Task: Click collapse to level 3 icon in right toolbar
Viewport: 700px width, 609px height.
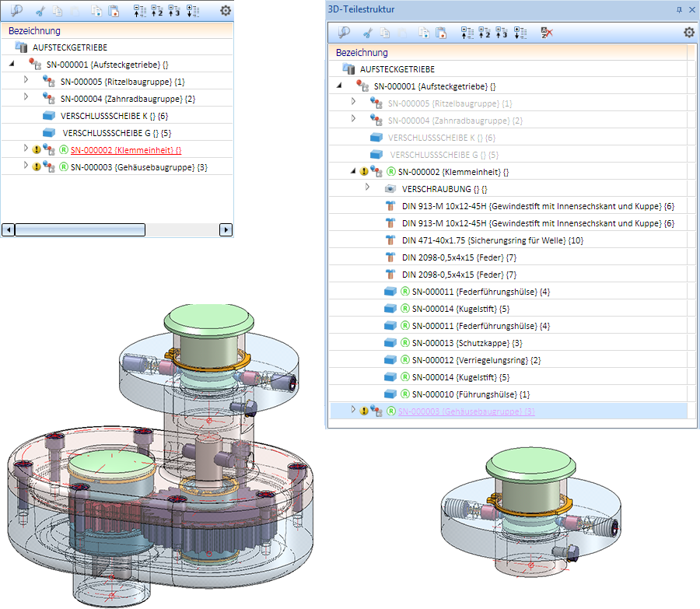Action: pyautogui.click(x=502, y=33)
